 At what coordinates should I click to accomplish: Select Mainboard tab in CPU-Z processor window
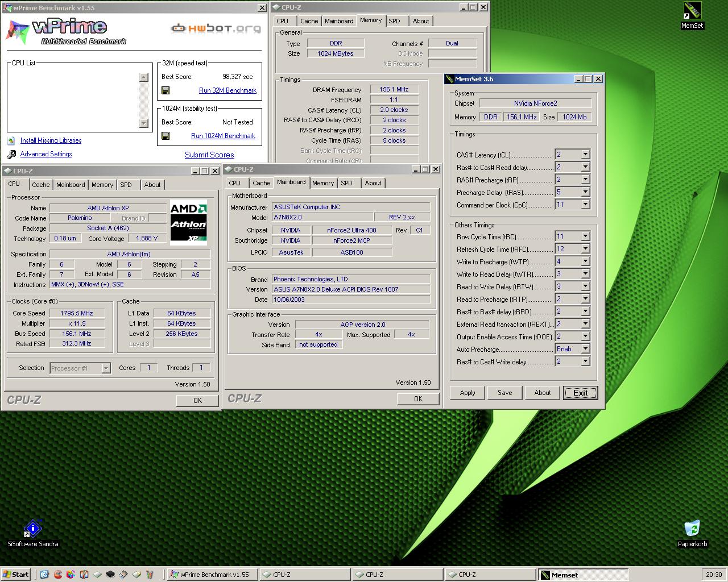click(71, 185)
